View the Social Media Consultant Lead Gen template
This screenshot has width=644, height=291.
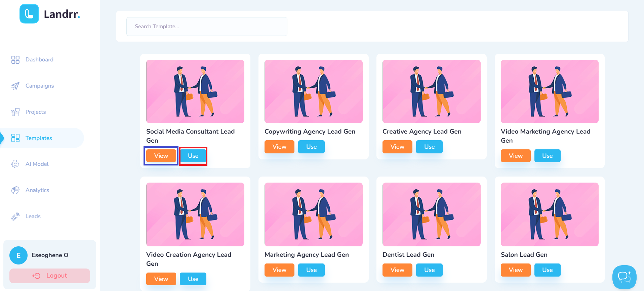click(x=161, y=156)
